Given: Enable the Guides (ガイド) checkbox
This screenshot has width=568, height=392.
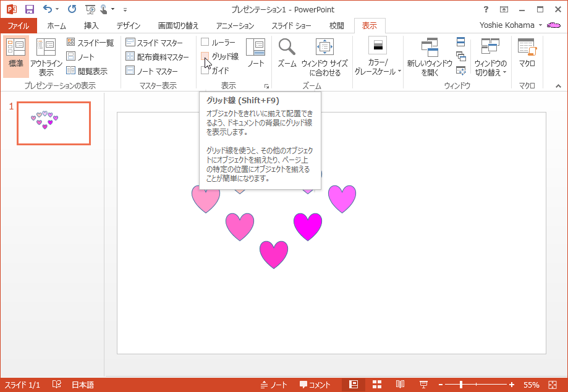Looking at the screenshot, I should pos(205,70).
